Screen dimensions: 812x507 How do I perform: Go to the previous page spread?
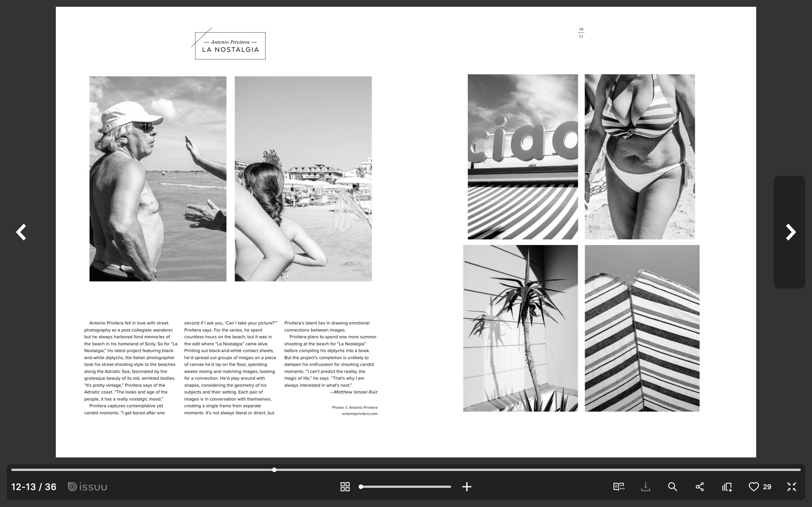(x=21, y=232)
